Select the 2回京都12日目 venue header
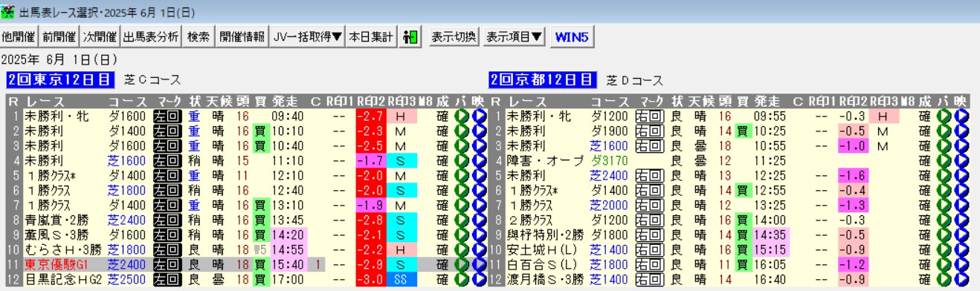Screen dimensions: 980x291 click(543, 79)
